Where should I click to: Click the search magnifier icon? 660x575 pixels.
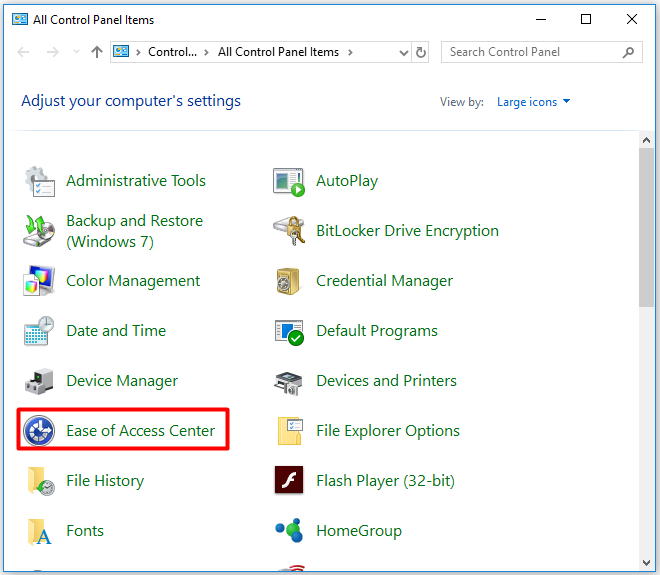coord(628,52)
